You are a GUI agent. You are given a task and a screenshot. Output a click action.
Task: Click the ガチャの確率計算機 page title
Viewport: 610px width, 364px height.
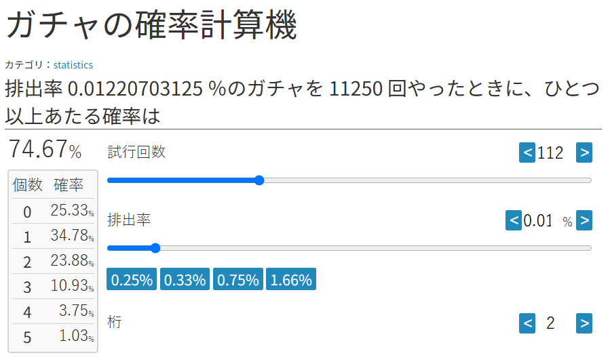[152, 25]
